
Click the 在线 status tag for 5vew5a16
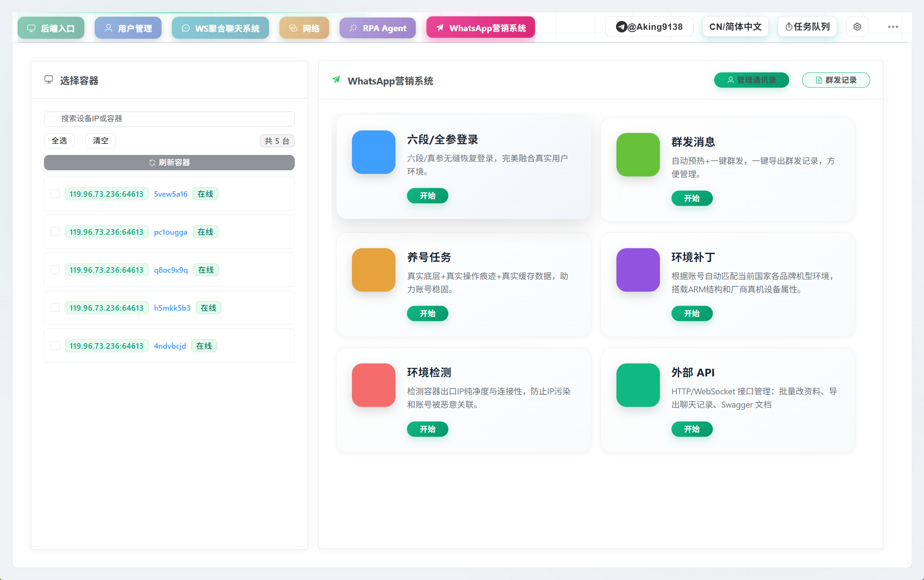tap(206, 194)
